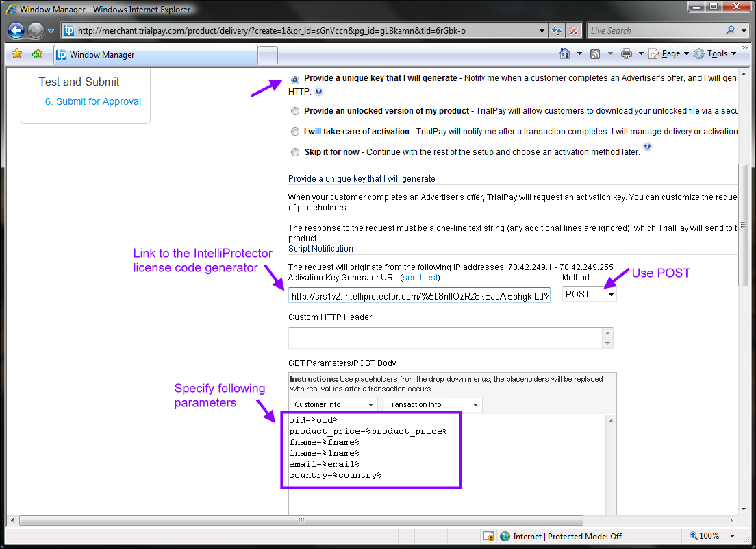Open the Tools menu
The width and height of the screenshot is (756, 549).
tap(715, 53)
